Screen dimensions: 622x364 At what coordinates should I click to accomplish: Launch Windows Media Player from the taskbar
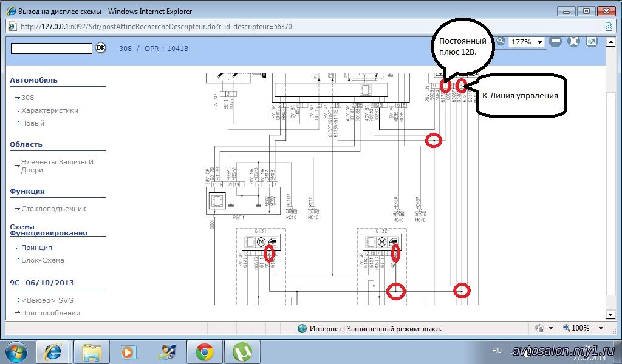click(128, 352)
